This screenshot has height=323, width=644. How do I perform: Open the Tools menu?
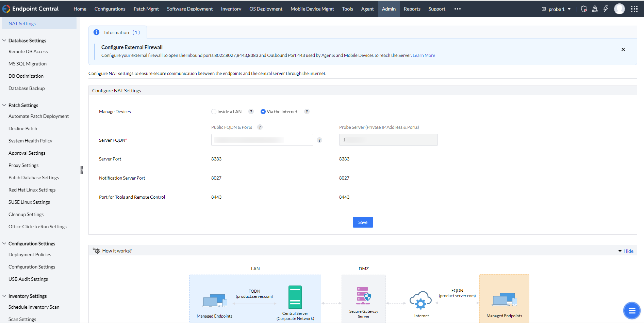[x=348, y=9]
